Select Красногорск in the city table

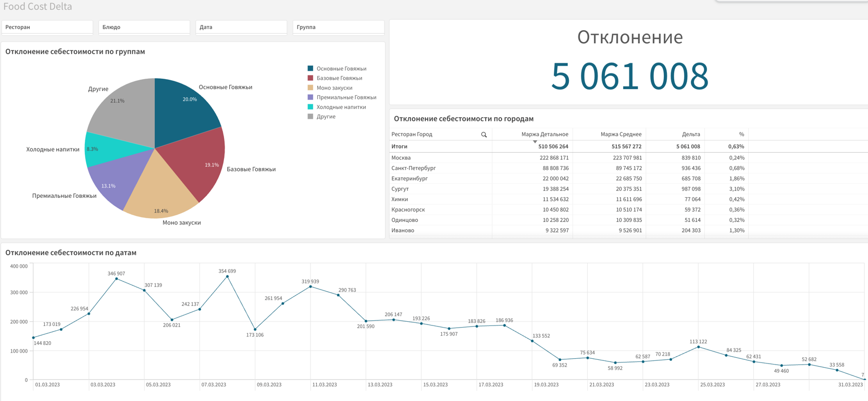408,210
